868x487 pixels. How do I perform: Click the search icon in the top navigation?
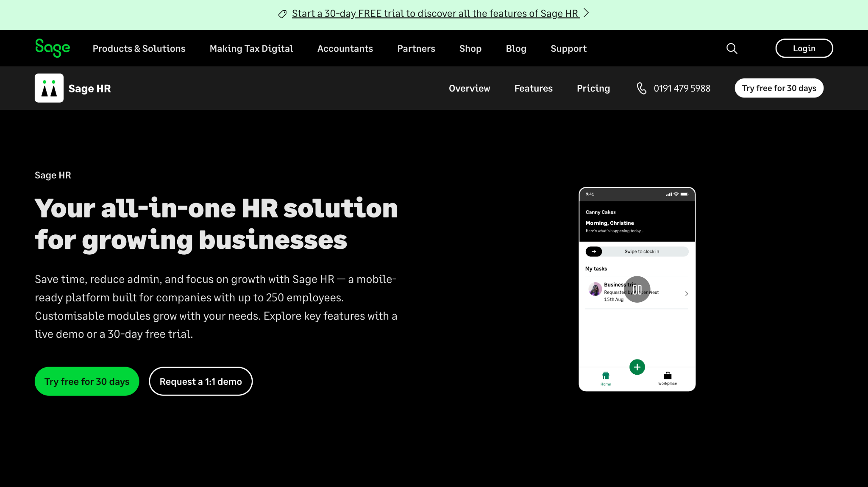click(732, 48)
